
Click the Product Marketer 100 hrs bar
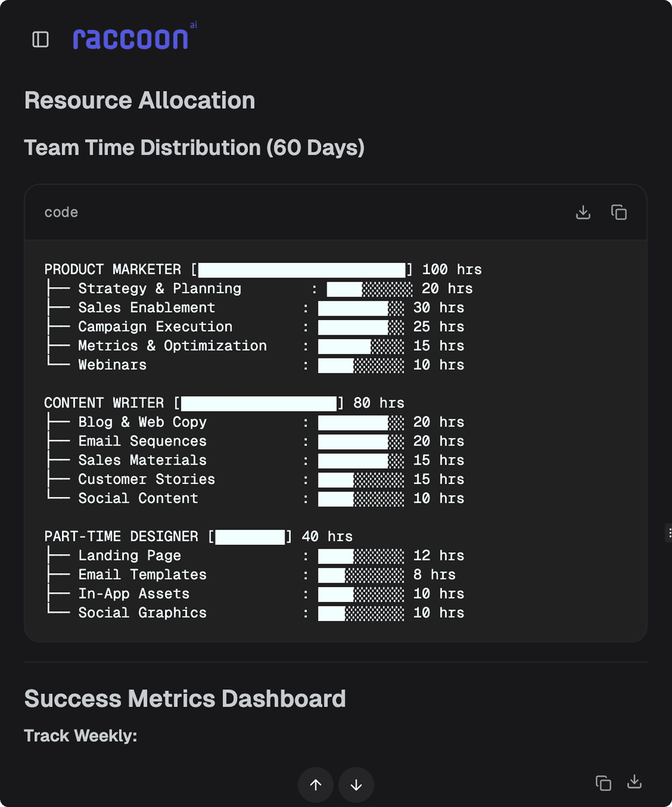302,270
